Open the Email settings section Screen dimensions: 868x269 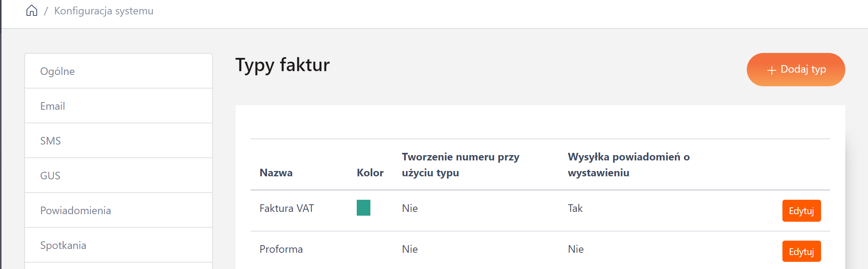click(x=118, y=106)
